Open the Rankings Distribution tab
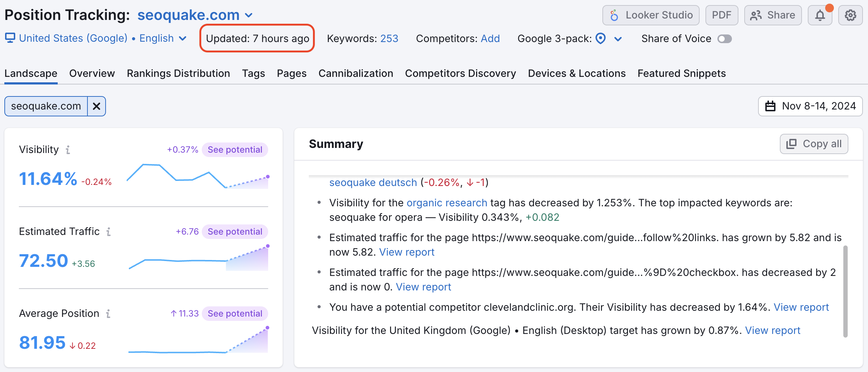Viewport: 868px width, 372px height. point(179,73)
